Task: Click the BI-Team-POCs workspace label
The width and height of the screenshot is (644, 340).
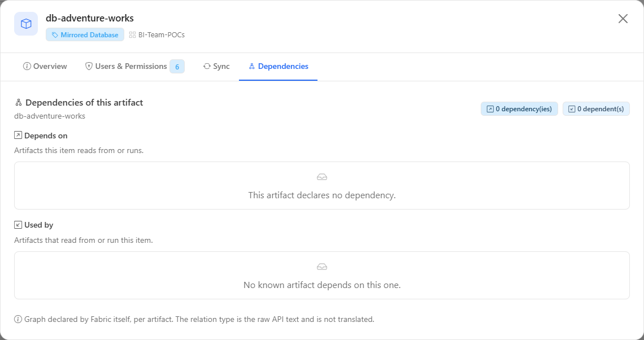Action: (x=162, y=35)
